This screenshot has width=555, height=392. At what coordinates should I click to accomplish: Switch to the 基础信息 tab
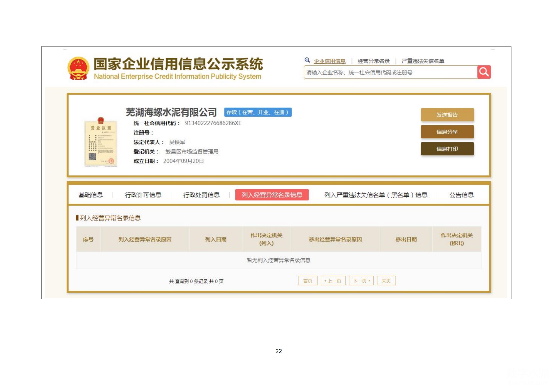[x=90, y=195]
